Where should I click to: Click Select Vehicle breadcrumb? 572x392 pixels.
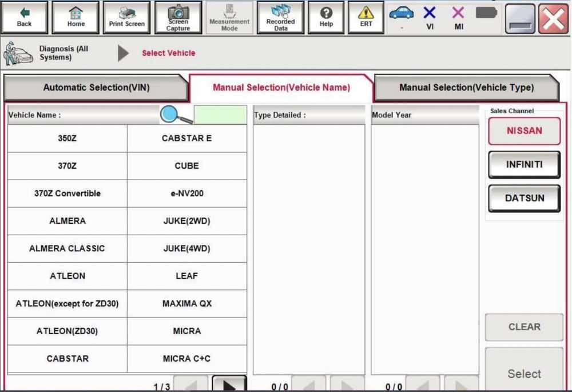(x=169, y=53)
